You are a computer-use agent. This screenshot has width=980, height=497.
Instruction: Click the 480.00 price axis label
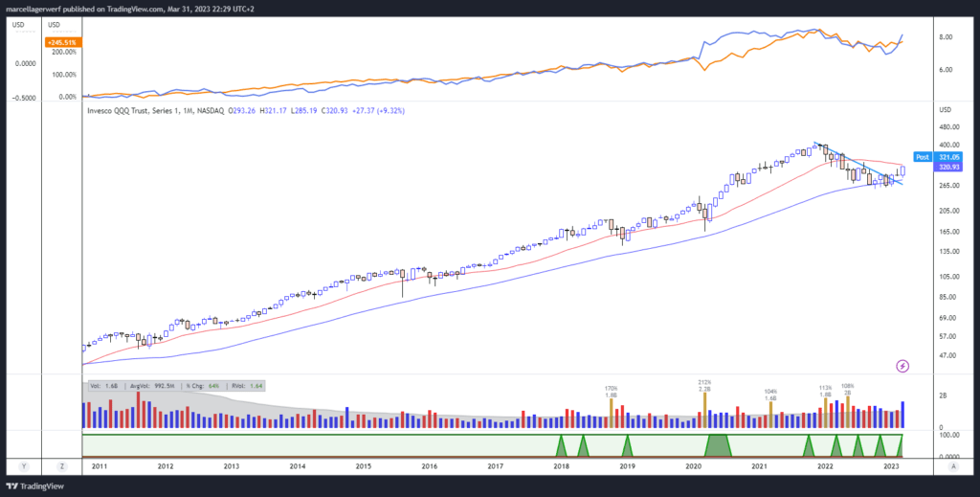[x=949, y=127]
